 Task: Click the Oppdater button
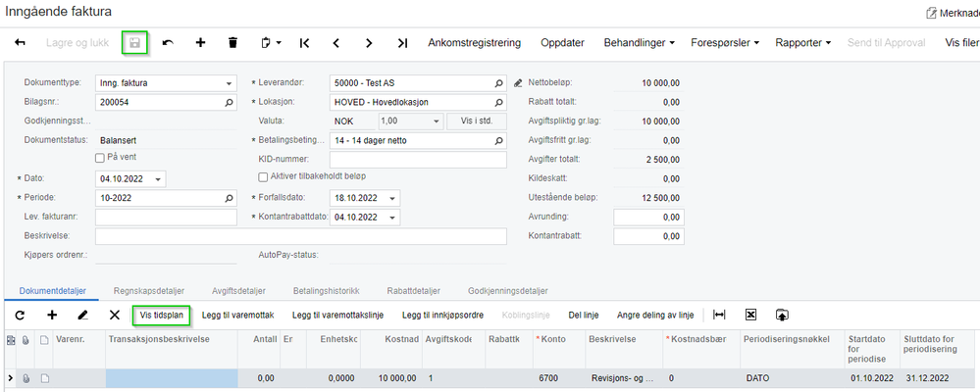click(562, 42)
